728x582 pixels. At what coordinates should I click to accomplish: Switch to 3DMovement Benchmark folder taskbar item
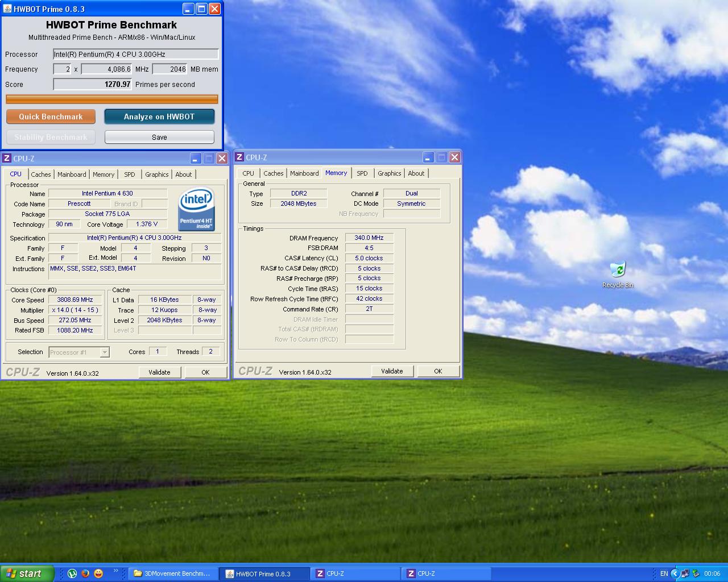(173, 573)
